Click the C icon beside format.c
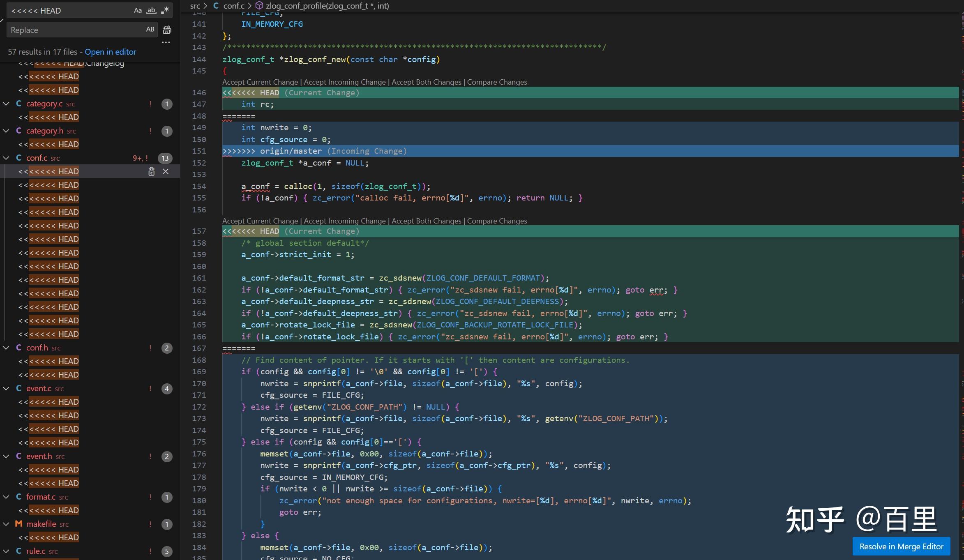Image resolution: width=964 pixels, height=560 pixels. pos(18,497)
